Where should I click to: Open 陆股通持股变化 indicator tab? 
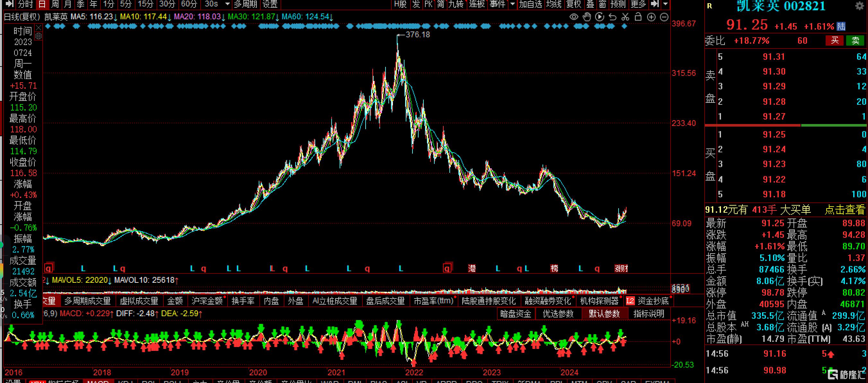(489, 301)
